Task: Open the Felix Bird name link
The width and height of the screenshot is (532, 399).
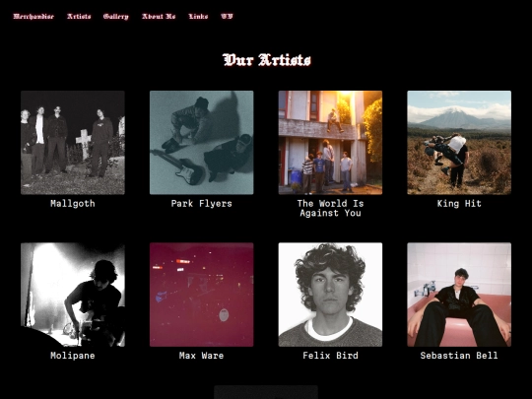Action: click(330, 356)
